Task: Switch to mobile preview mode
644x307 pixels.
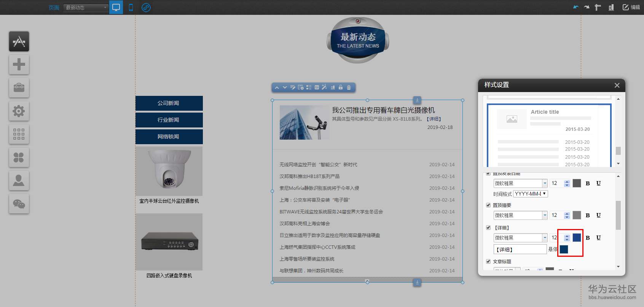Action: (131, 7)
